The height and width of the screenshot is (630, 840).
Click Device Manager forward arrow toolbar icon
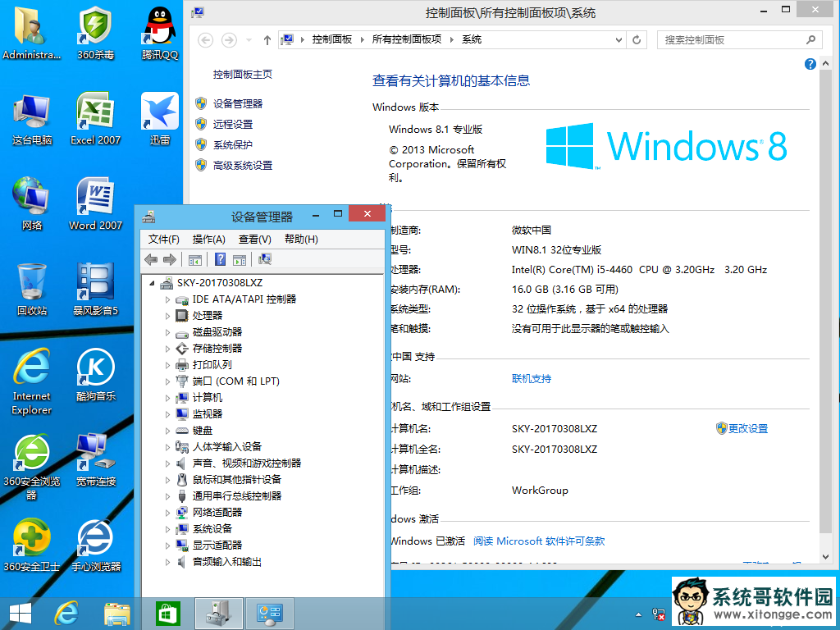pos(170,260)
